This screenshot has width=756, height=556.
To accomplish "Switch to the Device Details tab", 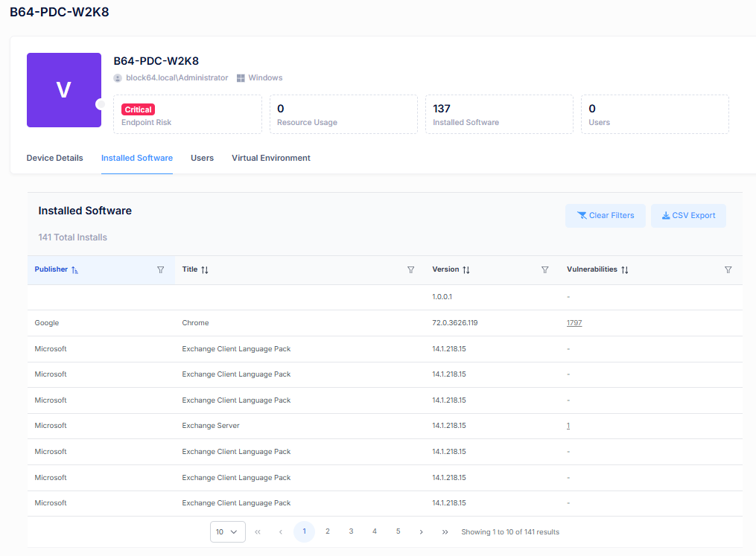I will pyautogui.click(x=55, y=158).
